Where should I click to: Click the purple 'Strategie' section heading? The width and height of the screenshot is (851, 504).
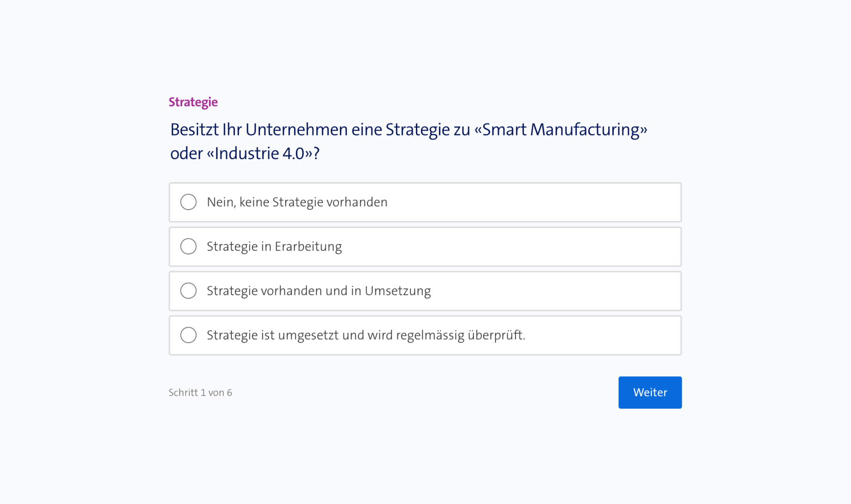[193, 102]
